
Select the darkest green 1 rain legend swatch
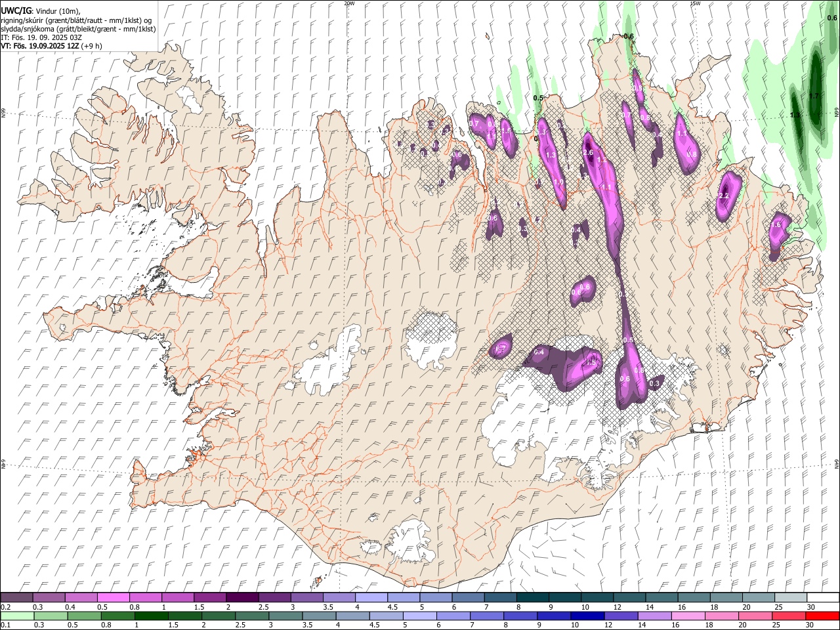[x=151, y=616]
